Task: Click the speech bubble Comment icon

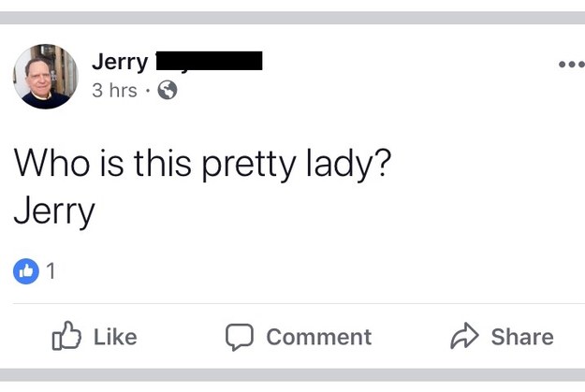Action: pos(241,337)
